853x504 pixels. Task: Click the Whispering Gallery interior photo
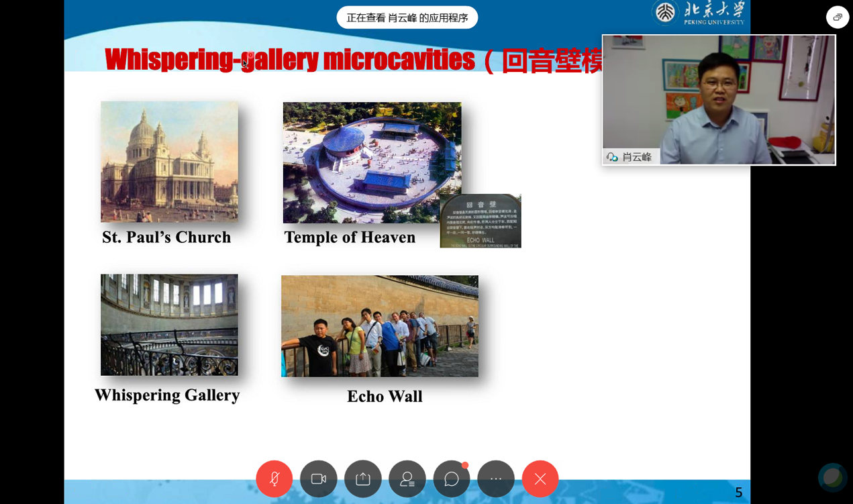click(x=169, y=324)
